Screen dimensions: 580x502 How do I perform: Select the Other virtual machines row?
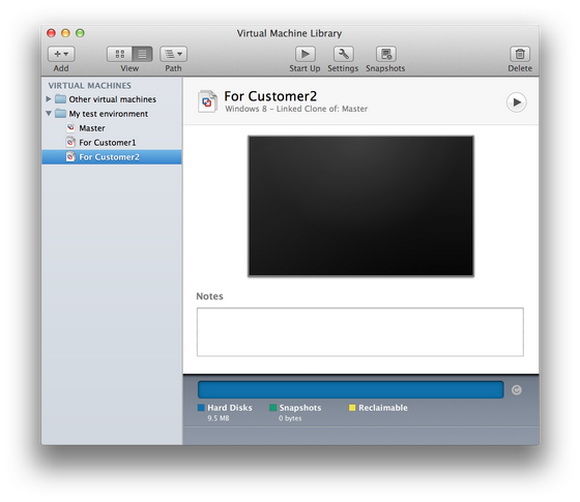[x=112, y=99]
